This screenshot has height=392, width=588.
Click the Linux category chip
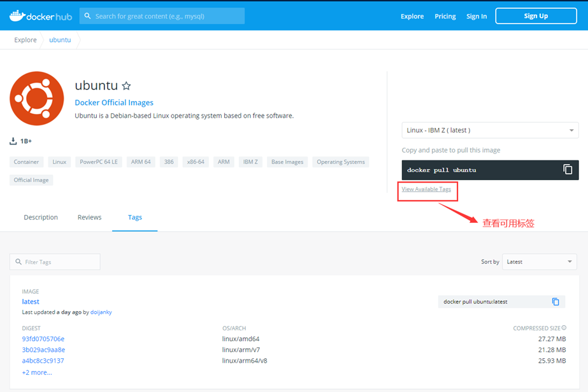click(59, 162)
